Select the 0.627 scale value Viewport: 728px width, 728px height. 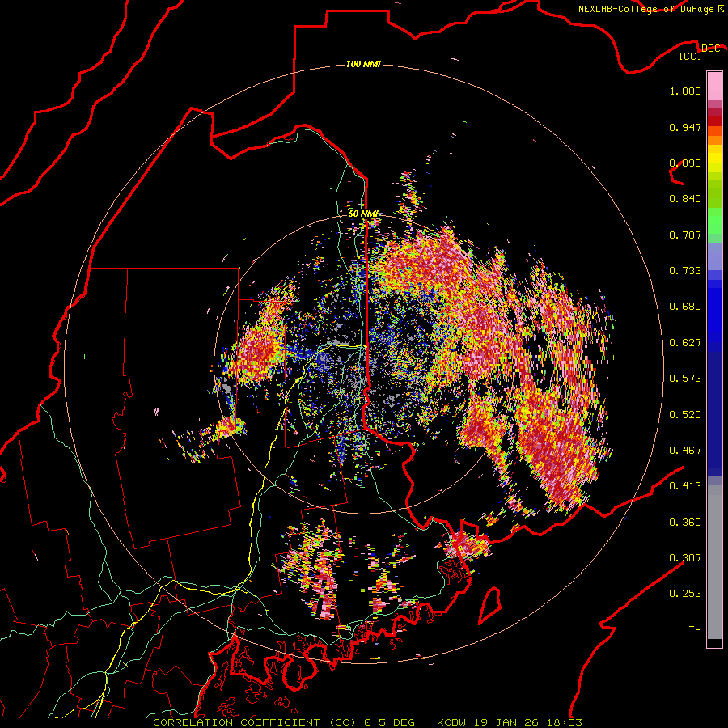click(x=685, y=343)
